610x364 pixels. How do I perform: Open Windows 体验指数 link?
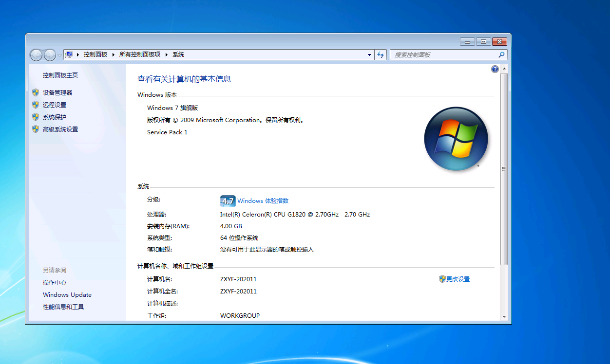point(263,201)
